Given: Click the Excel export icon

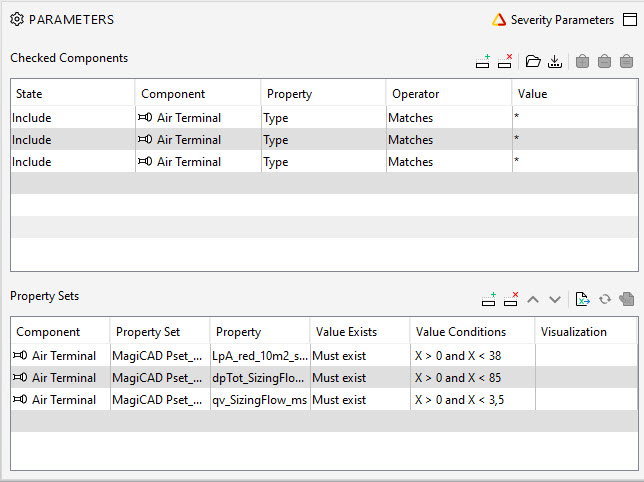Looking at the screenshot, I should click(x=582, y=299).
